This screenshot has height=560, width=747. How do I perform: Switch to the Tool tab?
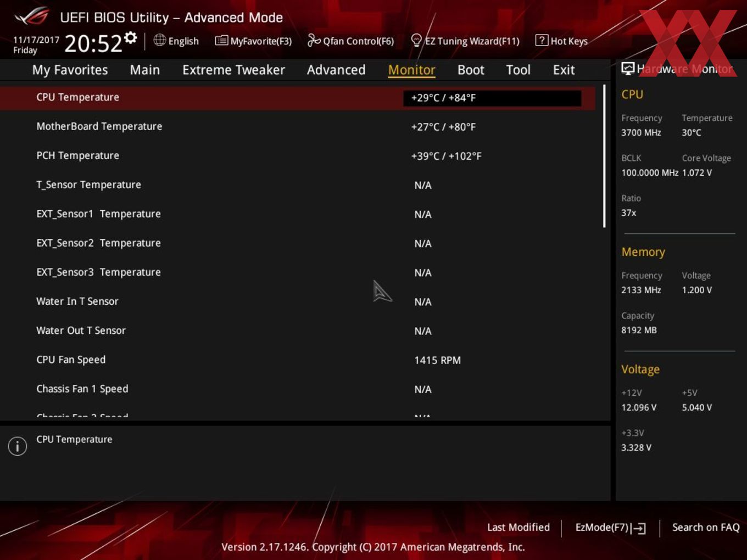[518, 70]
